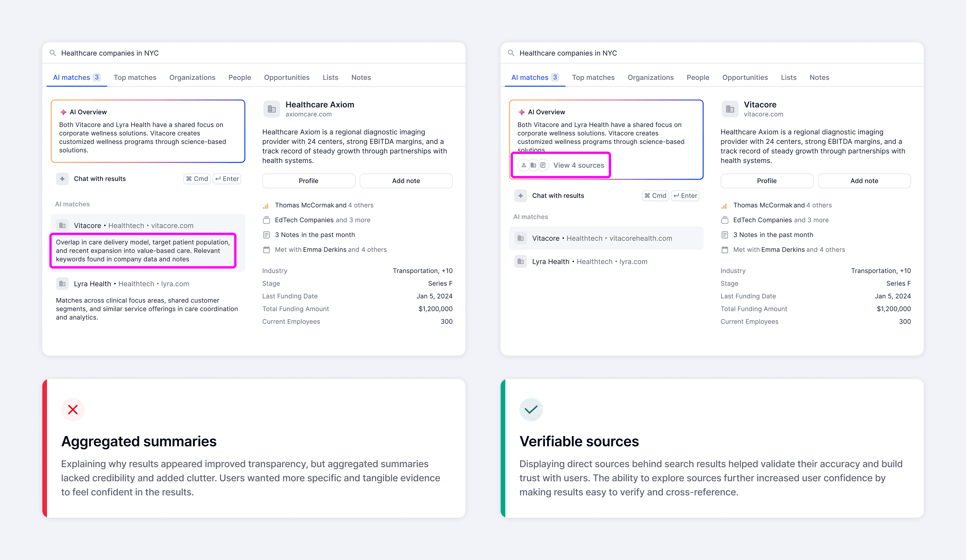The image size is (966, 560).
Task: Focus the left search field reading Healthcare companies in NYC
Action: point(254,53)
